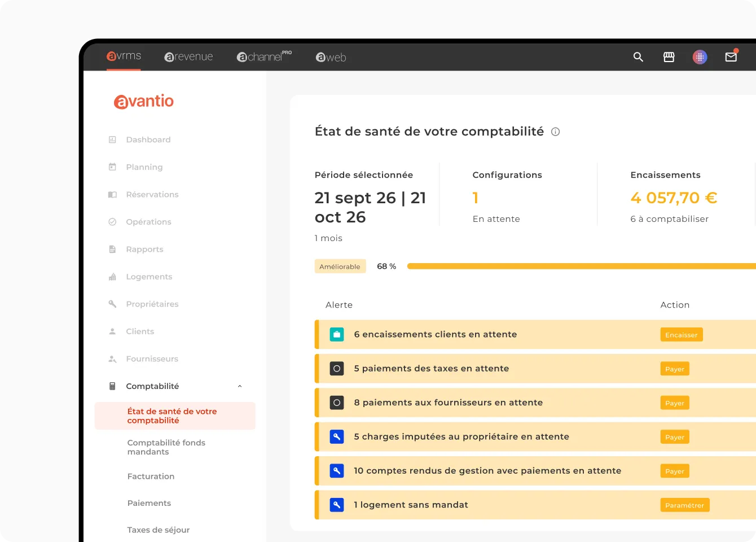Image resolution: width=756 pixels, height=542 pixels.
Task: Click the avantio logo in sidebar
Action: pos(144,101)
